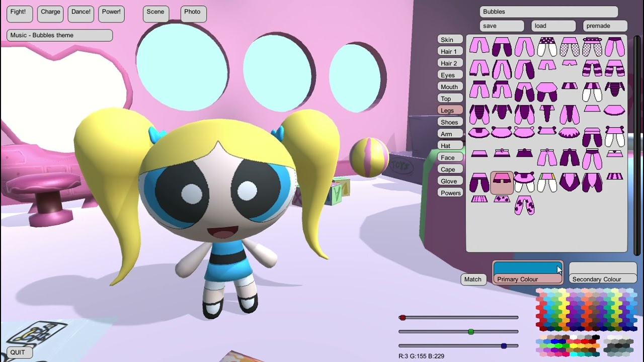Image resolution: width=644 pixels, height=362 pixels.
Task: Pick the pure white swatch in lower palette
Action: pos(574,337)
